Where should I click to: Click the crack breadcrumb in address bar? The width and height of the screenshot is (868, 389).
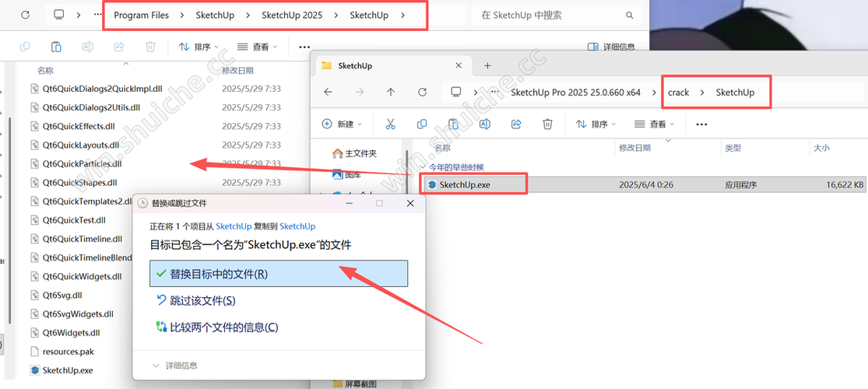pos(678,93)
